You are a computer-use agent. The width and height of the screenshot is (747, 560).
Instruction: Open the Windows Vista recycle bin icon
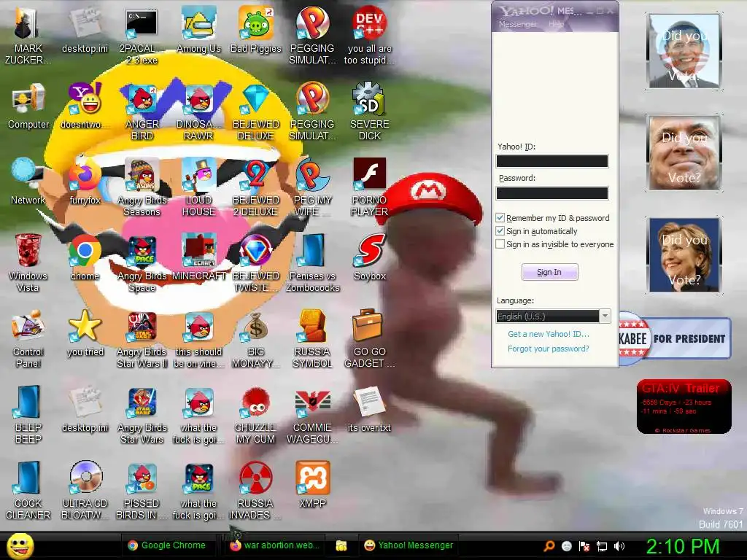(x=28, y=262)
